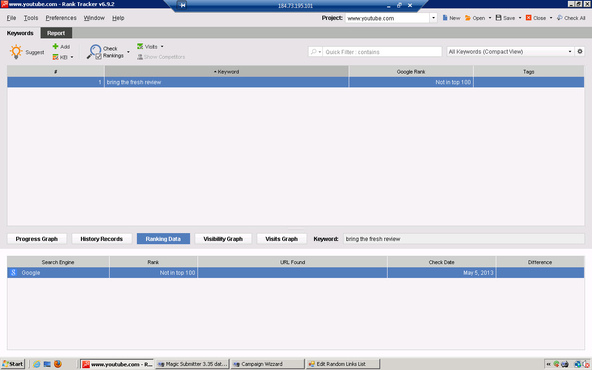
Task: Open the Tools menu
Action: (x=31, y=18)
